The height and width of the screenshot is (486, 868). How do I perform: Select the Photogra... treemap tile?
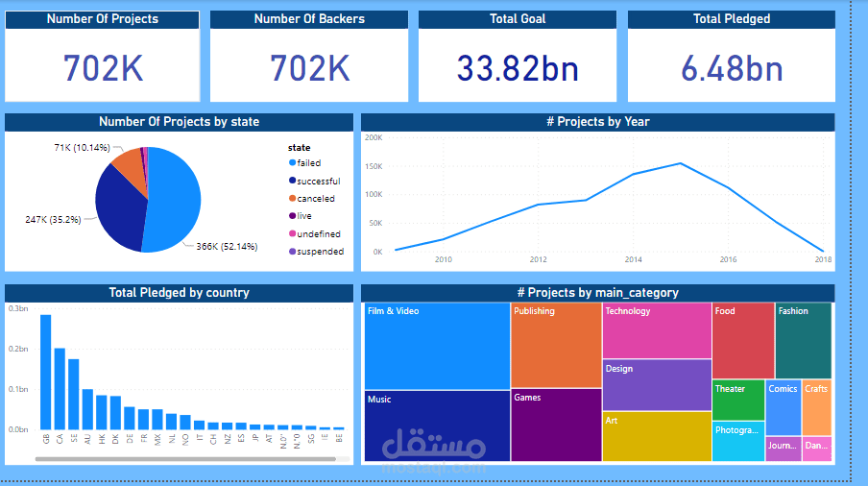tap(738, 441)
